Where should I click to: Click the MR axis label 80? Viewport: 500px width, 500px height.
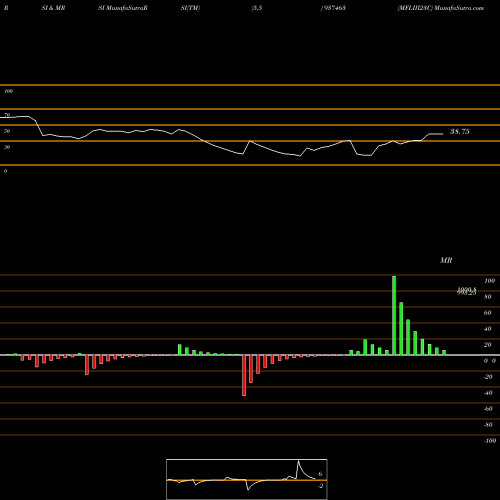[x=488, y=297]
